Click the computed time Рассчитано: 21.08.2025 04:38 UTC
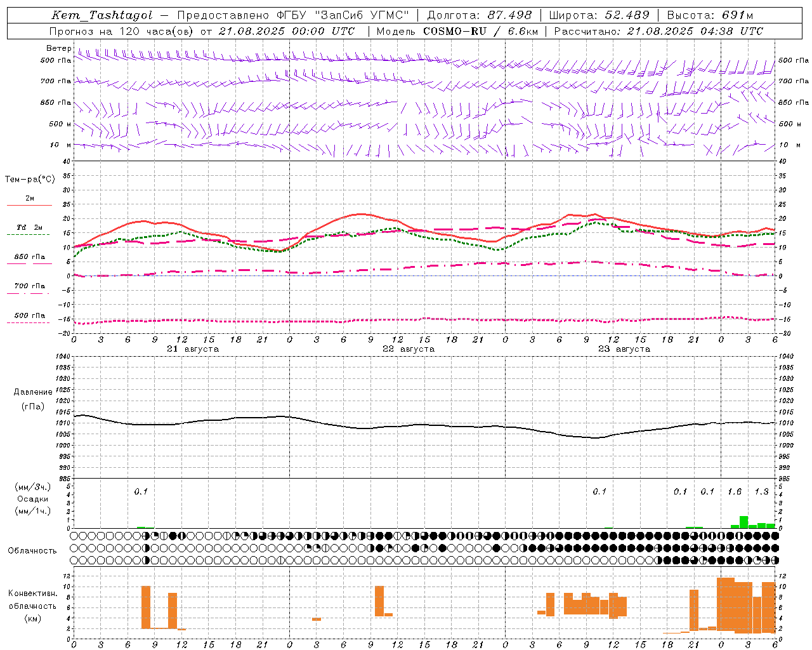Image resolution: width=812 pixels, height=650 pixels. tap(658, 31)
